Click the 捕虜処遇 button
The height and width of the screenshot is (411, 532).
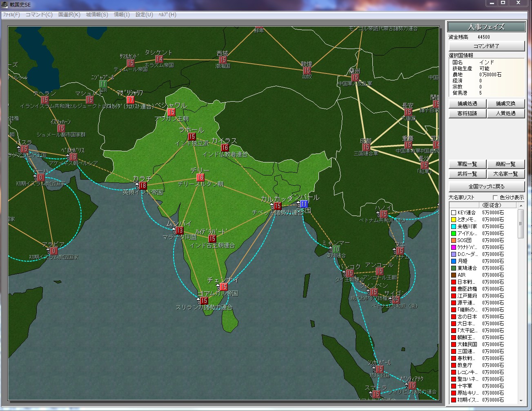point(467,104)
